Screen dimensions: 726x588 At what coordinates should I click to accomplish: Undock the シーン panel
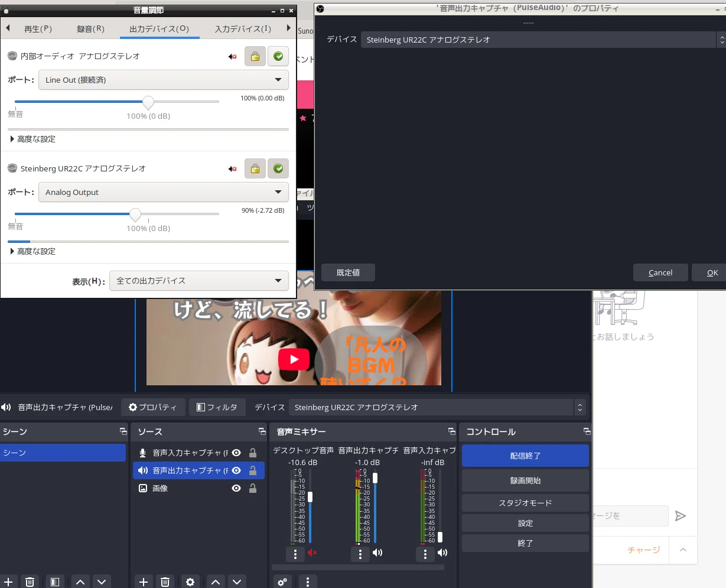pyautogui.click(x=123, y=431)
